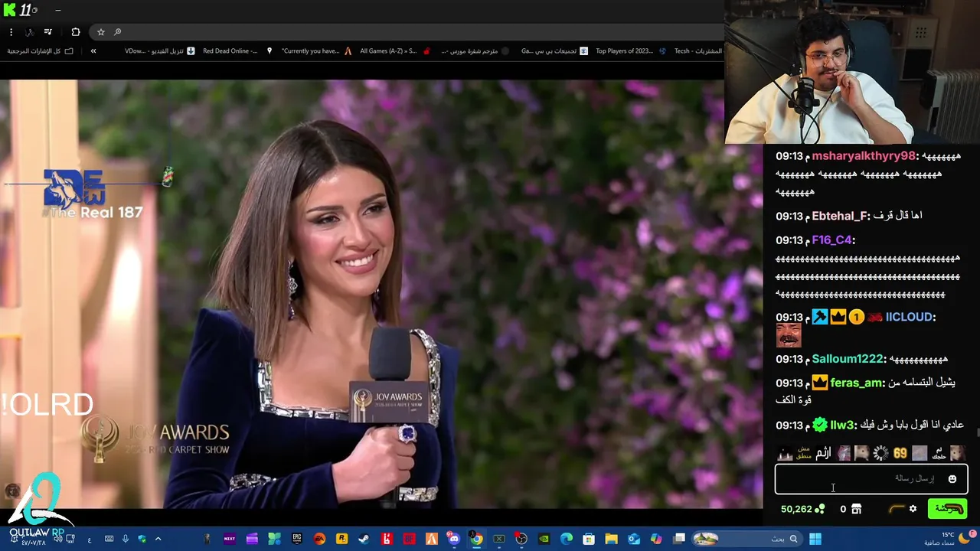Expand hidden bookmarks with the double chevron
980x551 pixels.
[93, 51]
